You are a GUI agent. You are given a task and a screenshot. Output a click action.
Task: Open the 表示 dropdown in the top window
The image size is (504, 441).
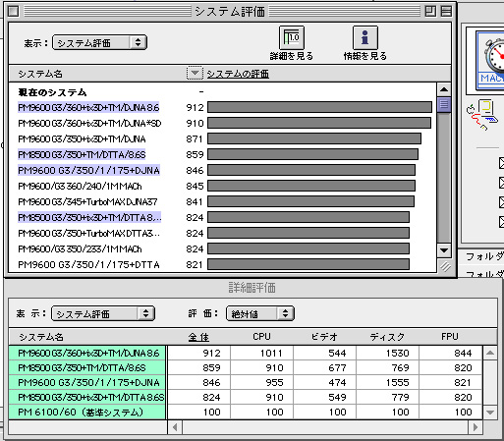[x=99, y=42]
